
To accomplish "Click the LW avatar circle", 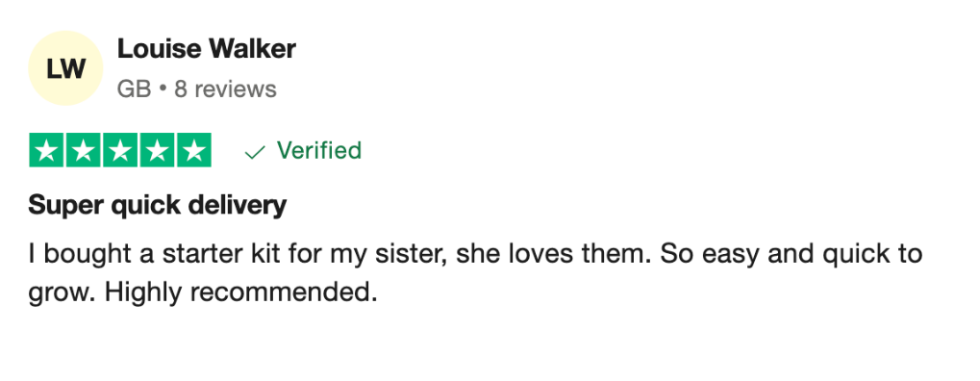I will tap(65, 68).
